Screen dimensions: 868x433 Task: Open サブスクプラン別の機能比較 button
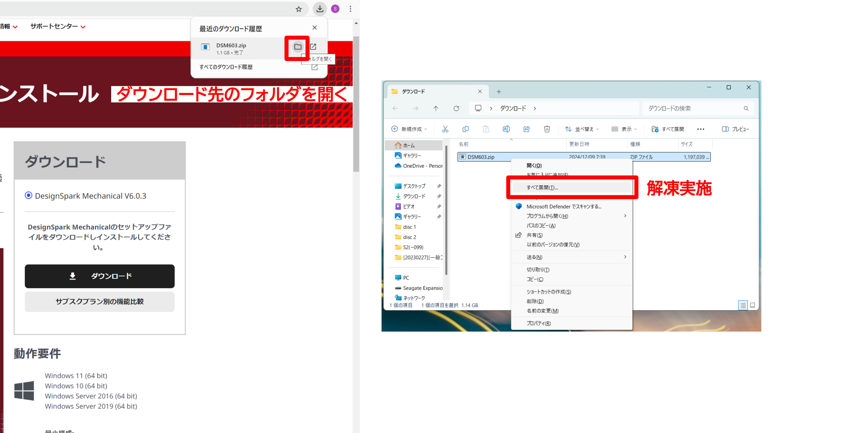click(100, 301)
